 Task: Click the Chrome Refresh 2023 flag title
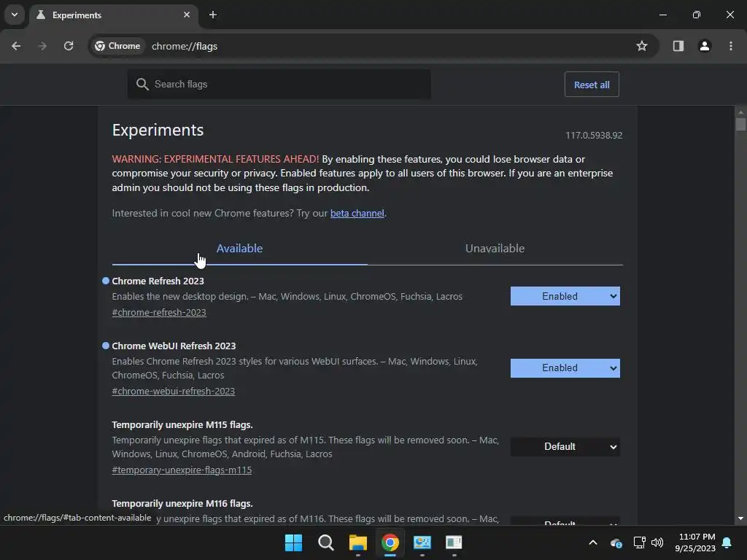click(x=158, y=281)
